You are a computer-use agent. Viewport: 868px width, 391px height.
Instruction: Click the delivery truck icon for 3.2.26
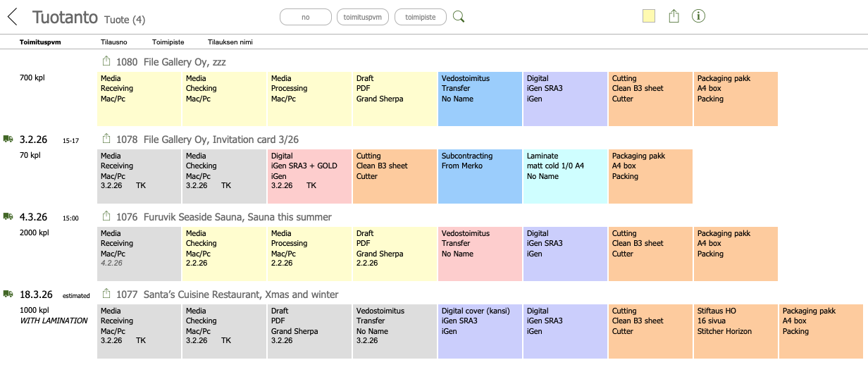[8, 139]
